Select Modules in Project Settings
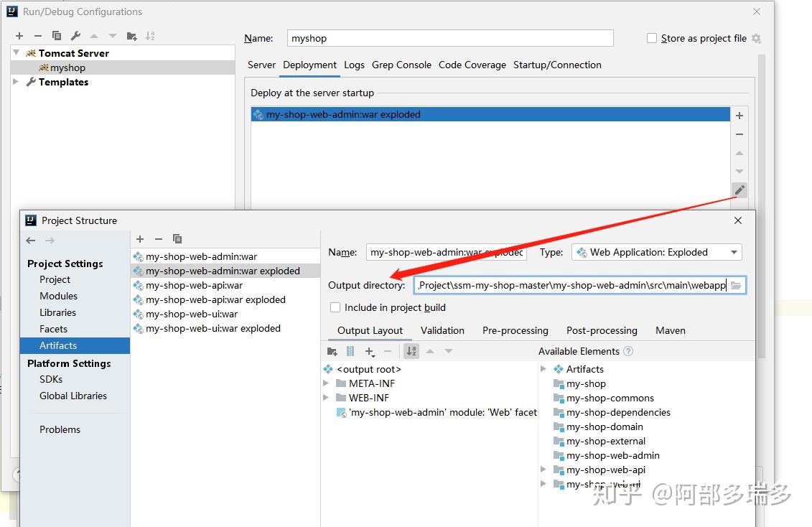This screenshot has width=812, height=527. click(x=59, y=296)
